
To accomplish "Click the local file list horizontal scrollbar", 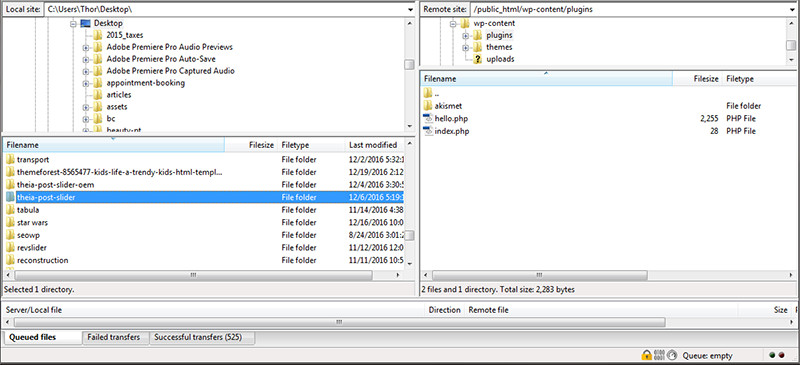I will [193, 275].
